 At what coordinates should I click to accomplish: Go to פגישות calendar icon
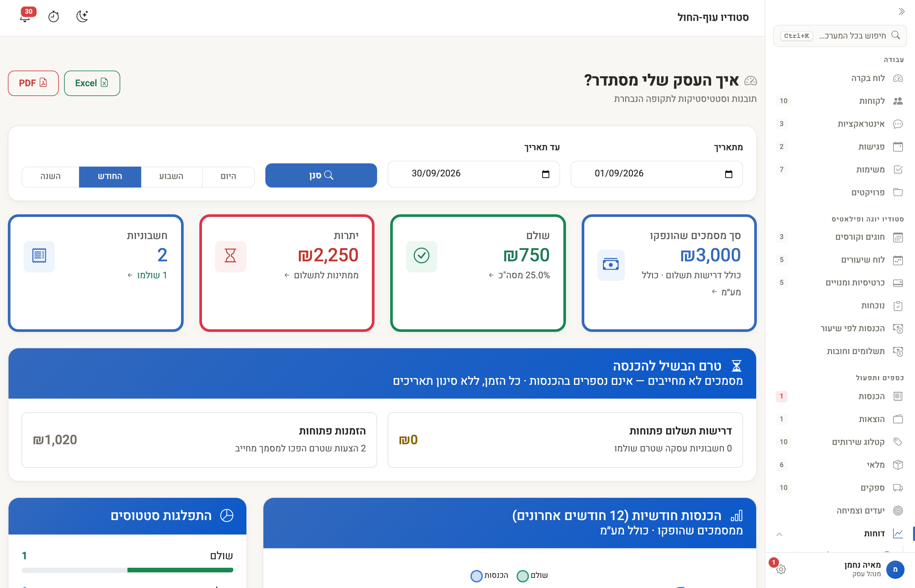pyautogui.click(x=898, y=147)
